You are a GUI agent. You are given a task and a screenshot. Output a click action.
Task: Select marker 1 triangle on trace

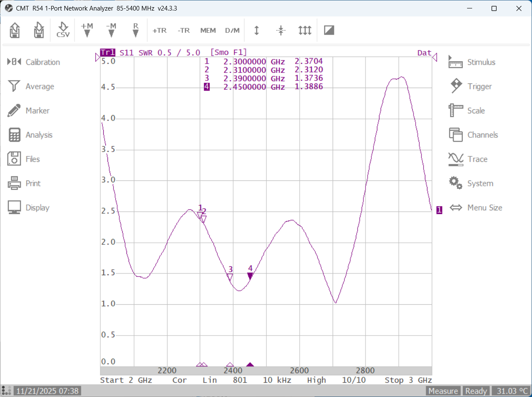(200, 215)
